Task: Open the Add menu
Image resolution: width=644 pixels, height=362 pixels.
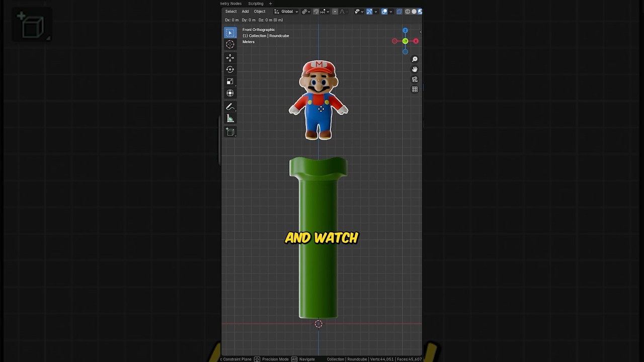Action: [x=245, y=12]
